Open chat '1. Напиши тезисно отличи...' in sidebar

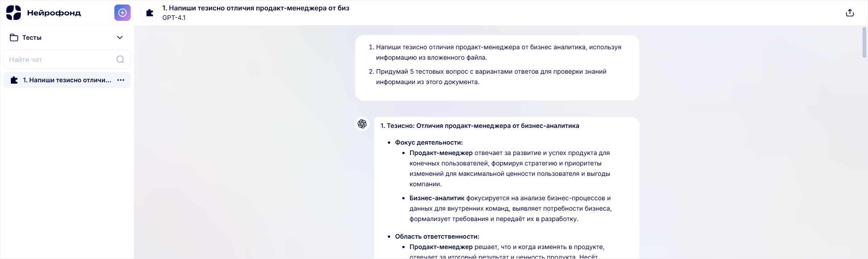point(67,80)
